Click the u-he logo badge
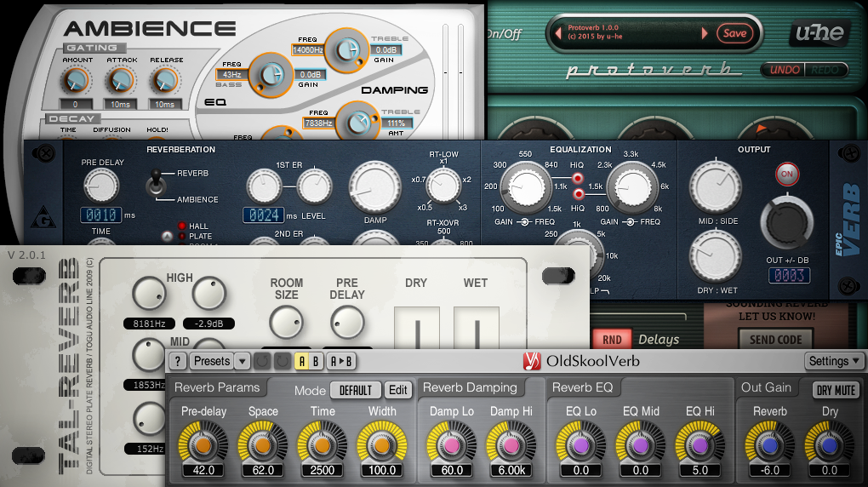The width and height of the screenshot is (868, 487). coord(820,33)
